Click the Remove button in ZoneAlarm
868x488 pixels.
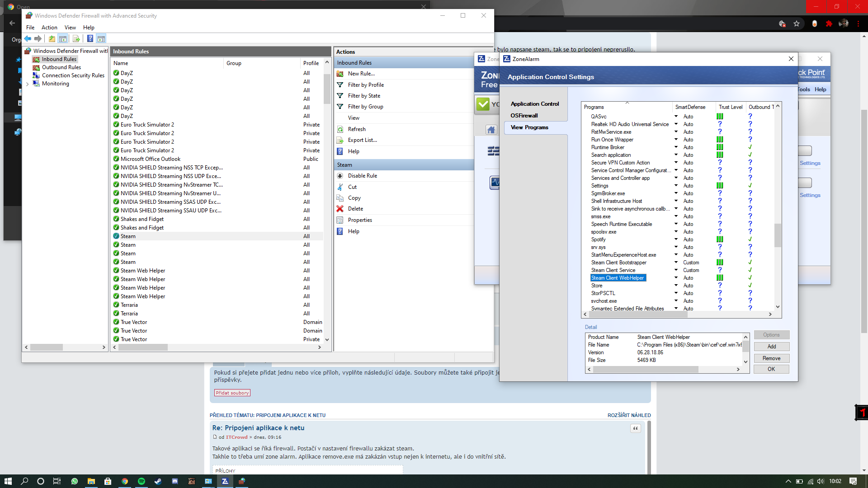coord(771,358)
